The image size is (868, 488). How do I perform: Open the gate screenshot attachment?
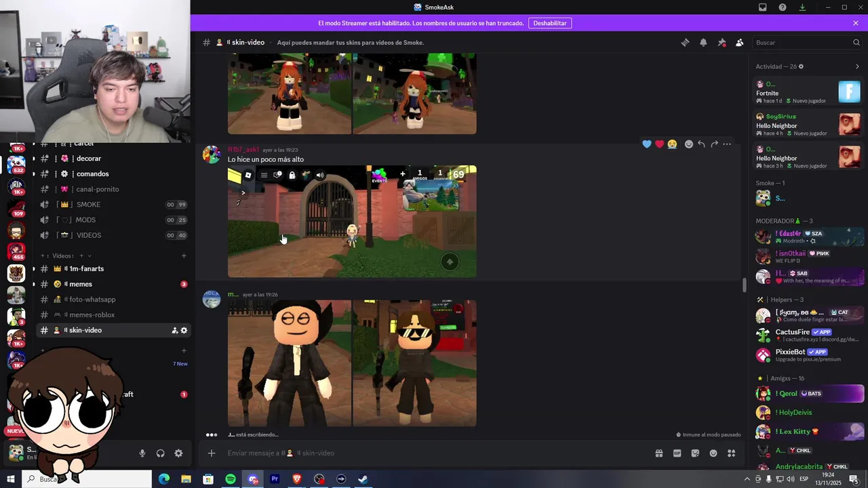point(352,222)
